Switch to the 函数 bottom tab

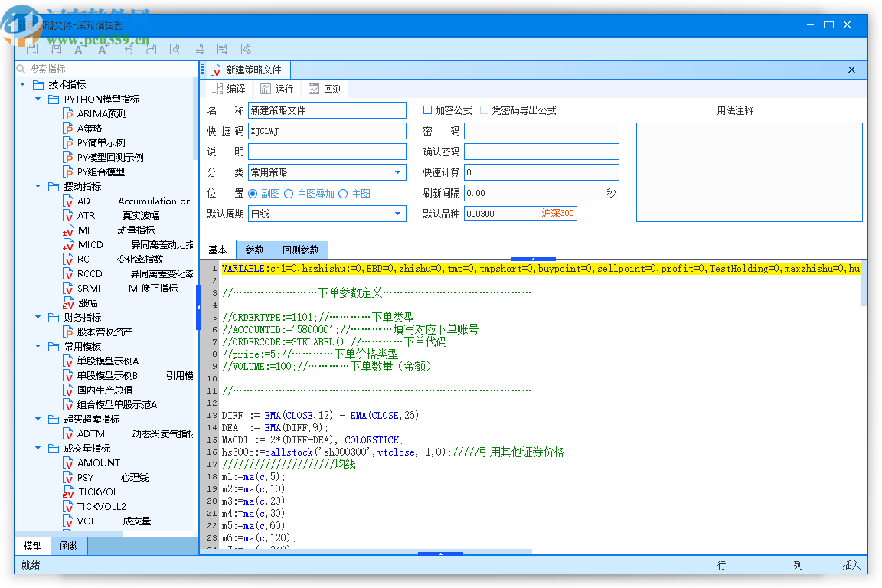coord(69,546)
